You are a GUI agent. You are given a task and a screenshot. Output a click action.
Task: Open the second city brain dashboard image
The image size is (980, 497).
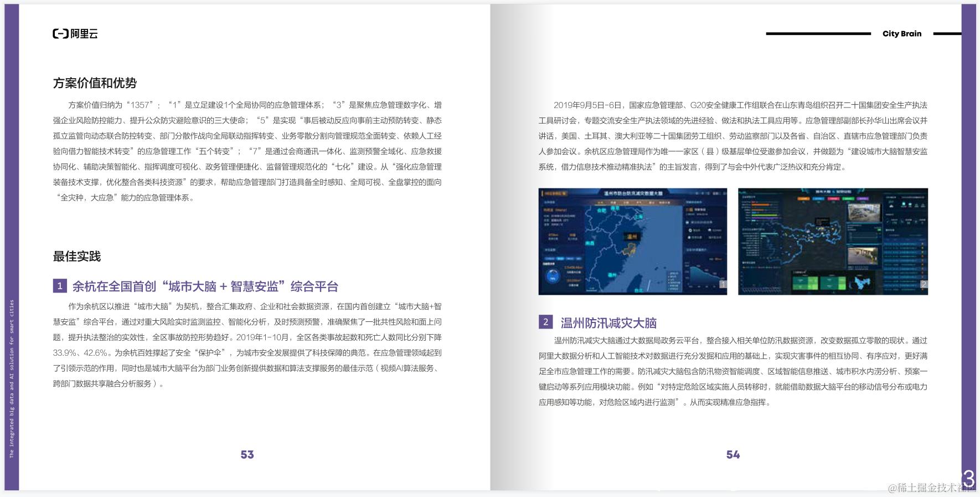pos(833,242)
